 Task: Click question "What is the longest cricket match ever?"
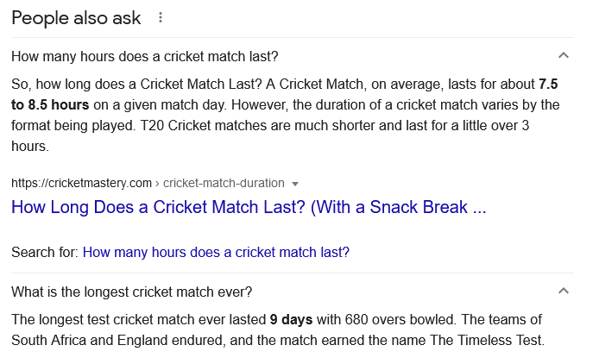132,291
